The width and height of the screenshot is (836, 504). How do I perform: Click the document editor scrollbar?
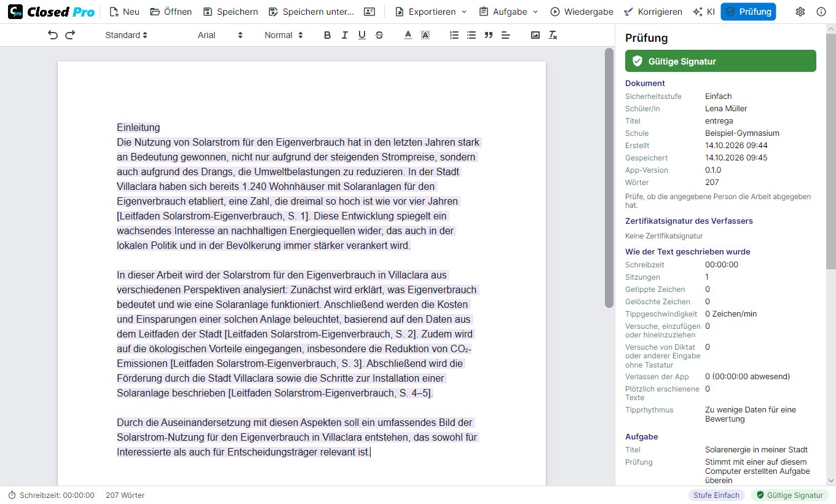pos(609,178)
